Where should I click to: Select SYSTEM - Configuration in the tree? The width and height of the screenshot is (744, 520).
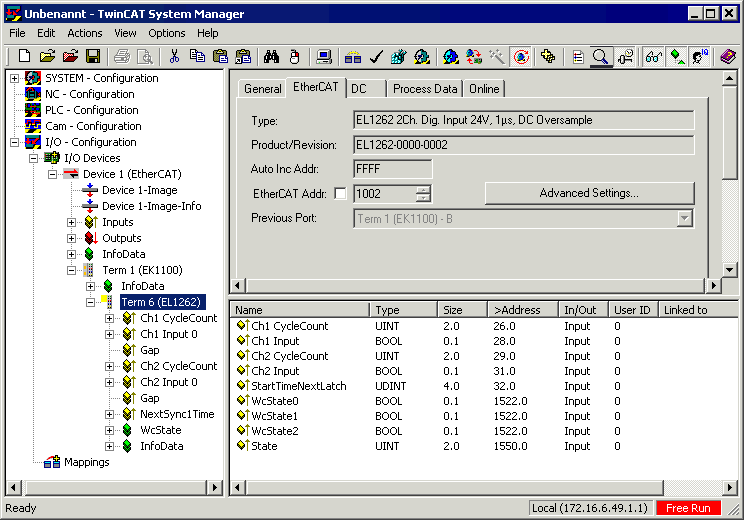coord(102,78)
